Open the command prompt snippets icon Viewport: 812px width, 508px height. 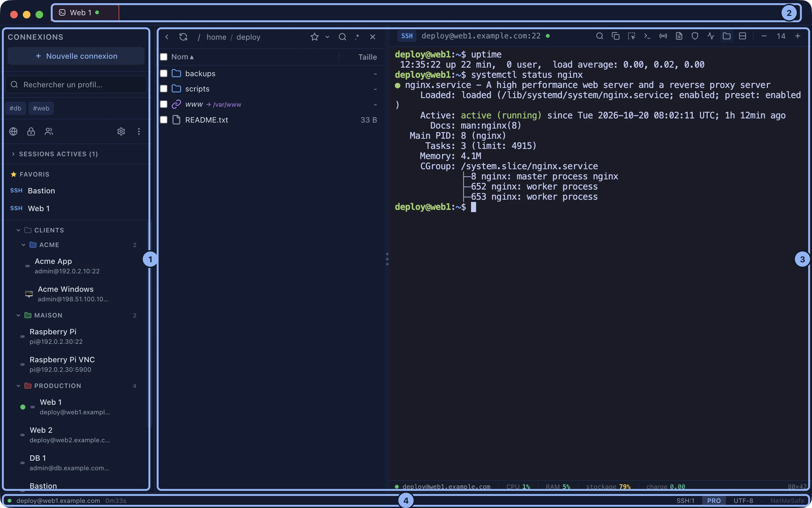pos(647,36)
